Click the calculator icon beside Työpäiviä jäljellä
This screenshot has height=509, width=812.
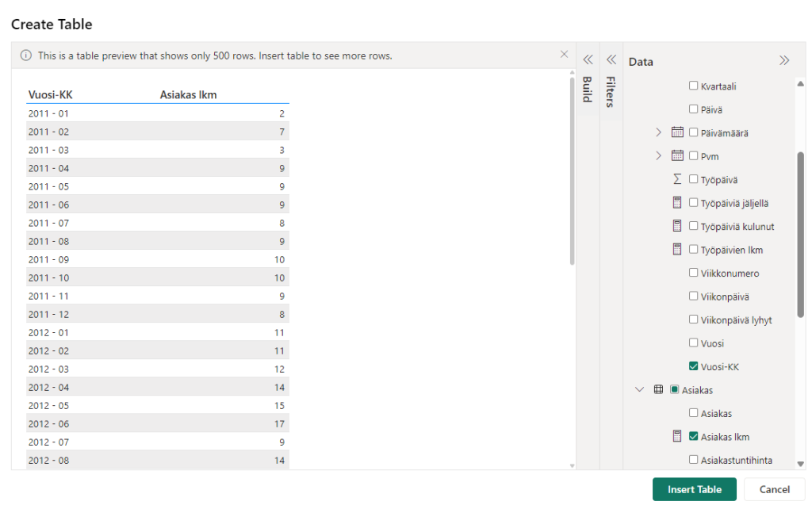click(x=677, y=202)
